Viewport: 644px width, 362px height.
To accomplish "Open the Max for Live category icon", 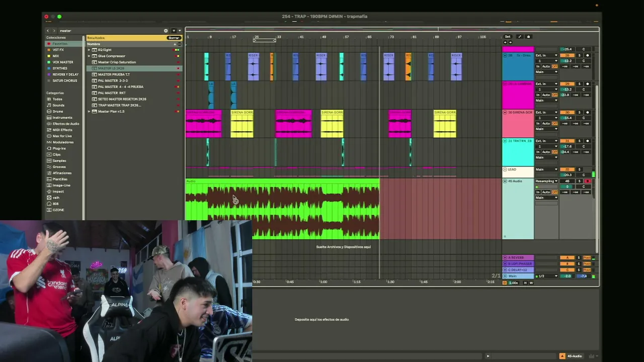I will [x=49, y=136].
